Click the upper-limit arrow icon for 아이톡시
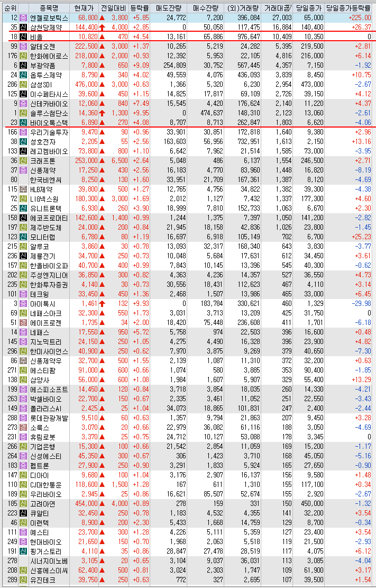 click(x=102, y=303)
